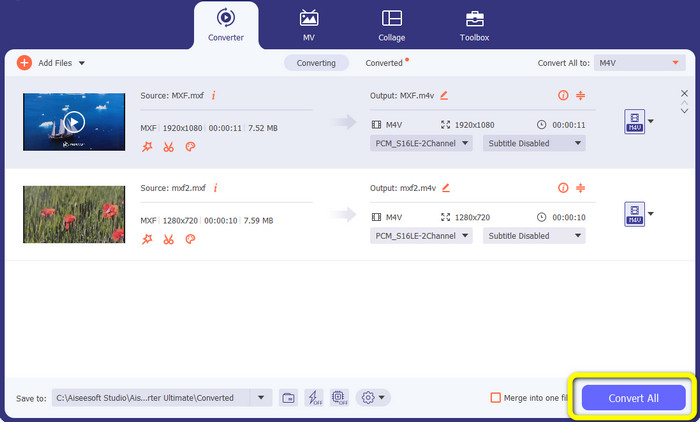Image resolution: width=700 pixels, height=422 pixels.
Task: Open the color palette tool for mxf2.mxf
Action: pos(190,239)
